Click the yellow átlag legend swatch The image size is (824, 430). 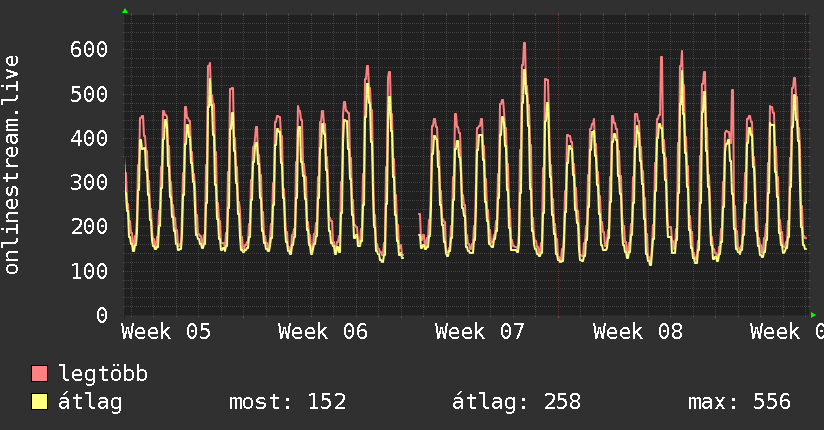click(x=40, y=402)
